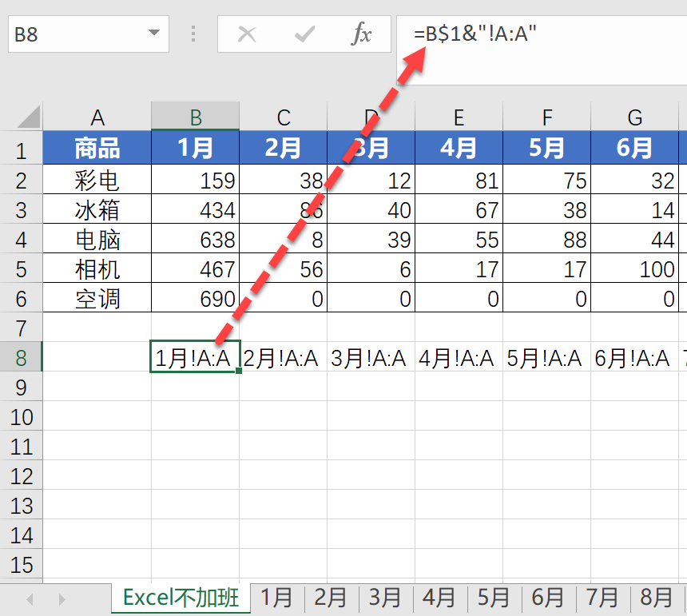687x616 pixels.
Task: Click the cancel X icon in formula bar
Action: click(x=247, y=34)
